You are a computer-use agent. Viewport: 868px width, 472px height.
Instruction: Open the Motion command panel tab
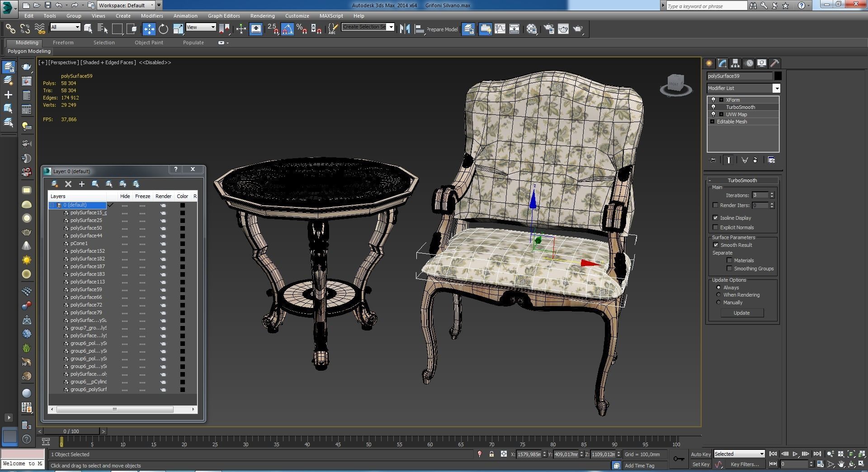tap(749, 63)
